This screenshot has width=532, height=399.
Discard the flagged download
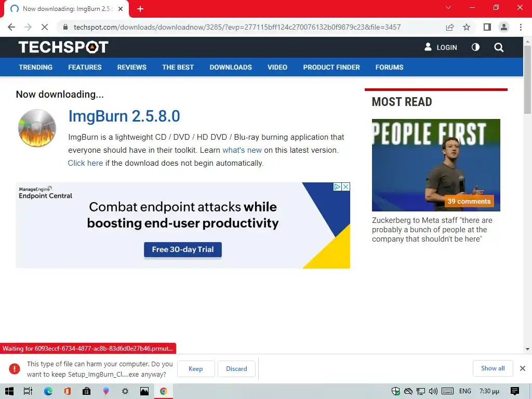pyautogui.click(x=236, y=369)
